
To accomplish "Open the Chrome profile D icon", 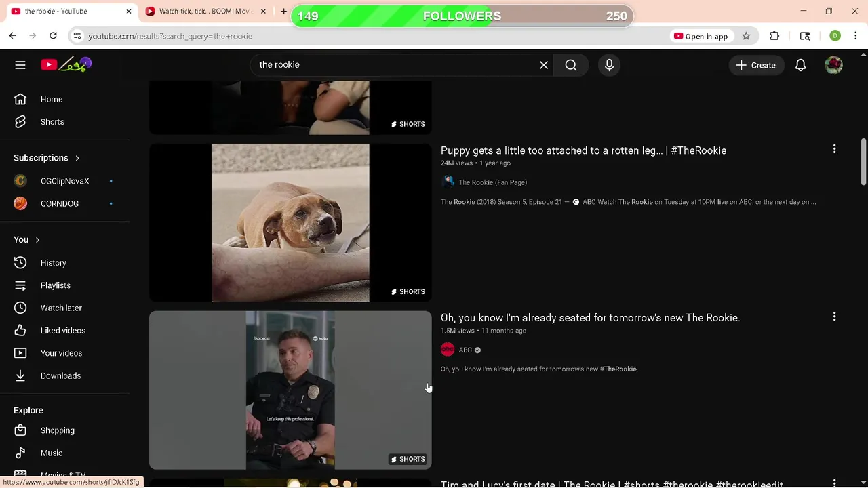I will click(x=835, y=36).
